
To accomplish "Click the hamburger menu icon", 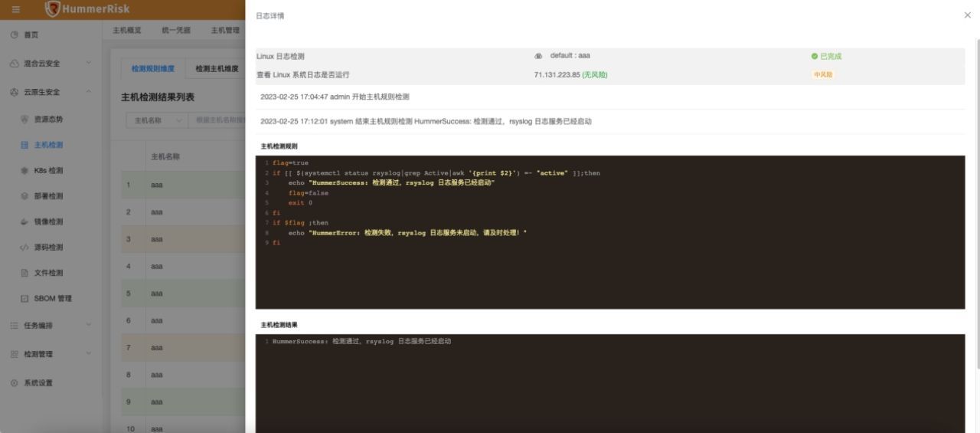I will (15, 9).
